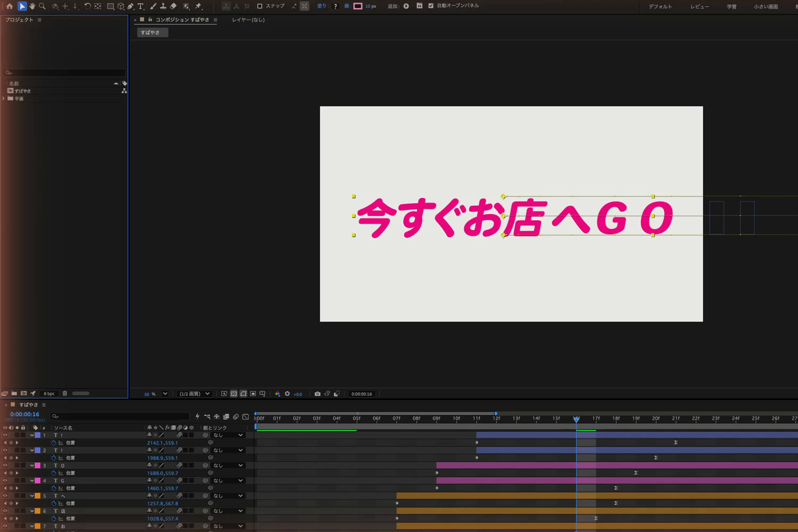The width and height of the screenshot is (798, 532).
Task: Click the current time 0:00:00:16 in timeline
Action: click(x=24, y=414)
